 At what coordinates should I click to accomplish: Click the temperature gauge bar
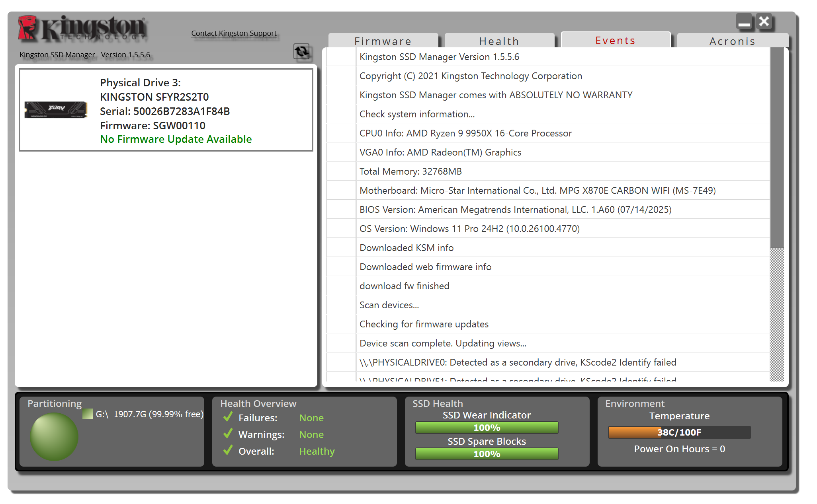pos(679,432)
